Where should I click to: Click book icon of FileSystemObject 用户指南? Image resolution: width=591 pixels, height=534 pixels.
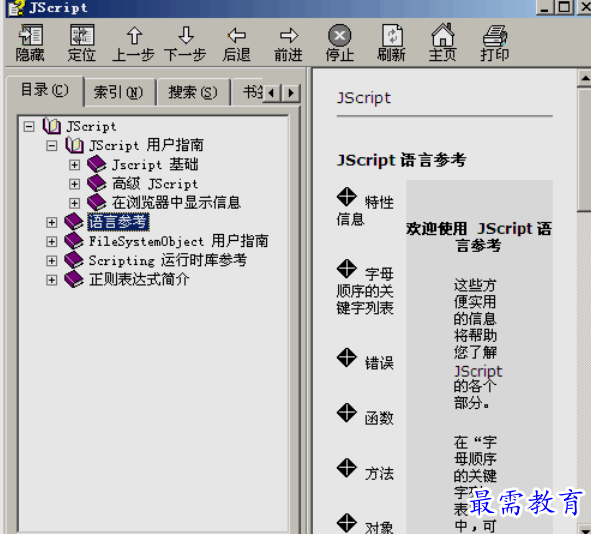click(74, 241)
